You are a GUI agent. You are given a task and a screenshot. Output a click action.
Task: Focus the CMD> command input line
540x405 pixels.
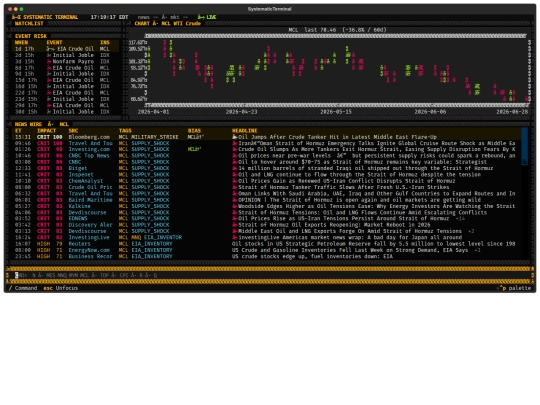click(270, 275)
